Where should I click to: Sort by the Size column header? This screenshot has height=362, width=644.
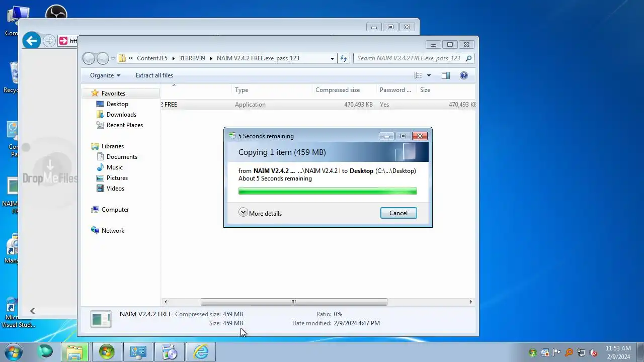[446, 90]
